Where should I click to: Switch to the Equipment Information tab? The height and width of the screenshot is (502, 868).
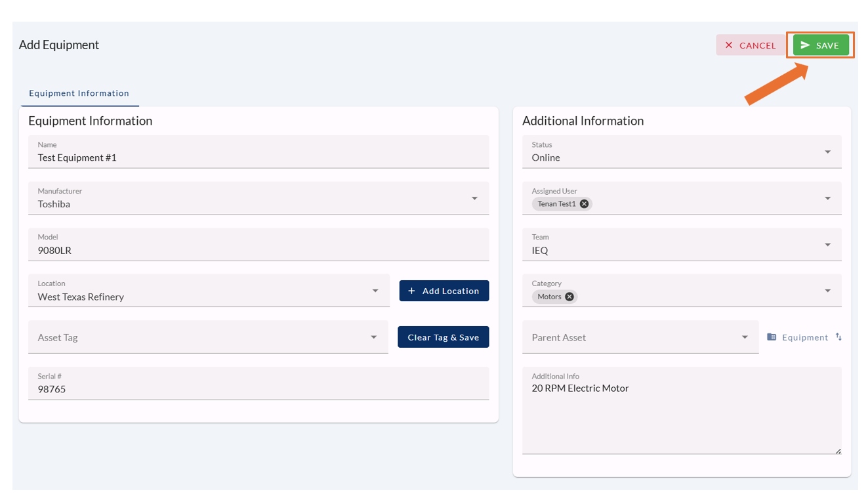79,93
